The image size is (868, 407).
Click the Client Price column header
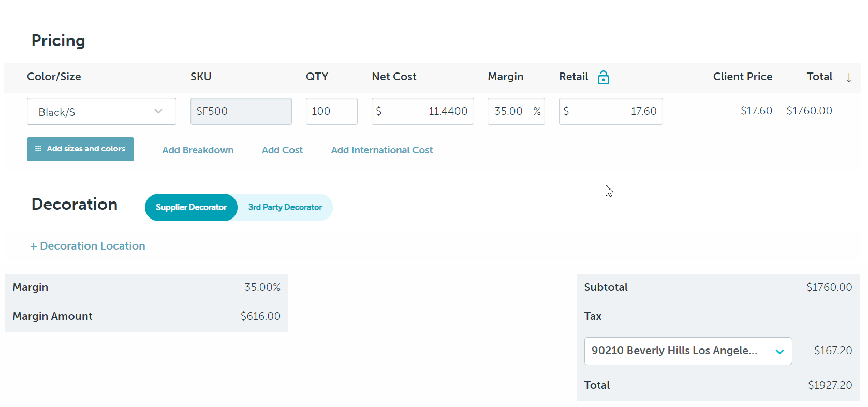[x=742, y=77]
